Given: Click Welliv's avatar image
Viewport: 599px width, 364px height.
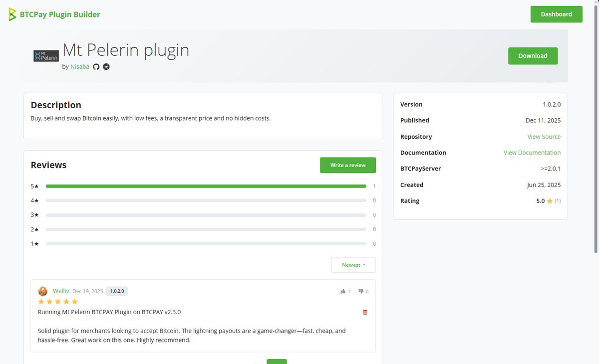Looking at the screenshot, I should (43, 291).
